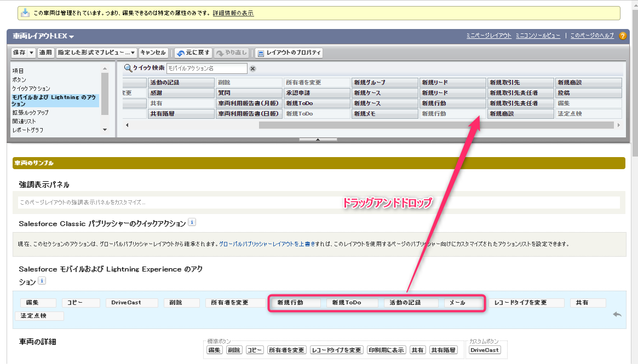
Task: Click グローバルパブリッシャーレイアウトを上書き link
Action: [267, 244]
